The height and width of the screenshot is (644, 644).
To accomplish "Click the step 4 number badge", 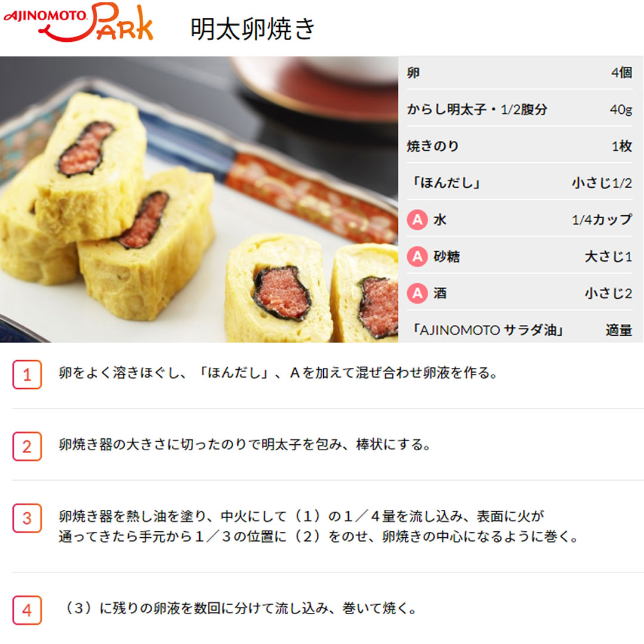I will 27,610.
